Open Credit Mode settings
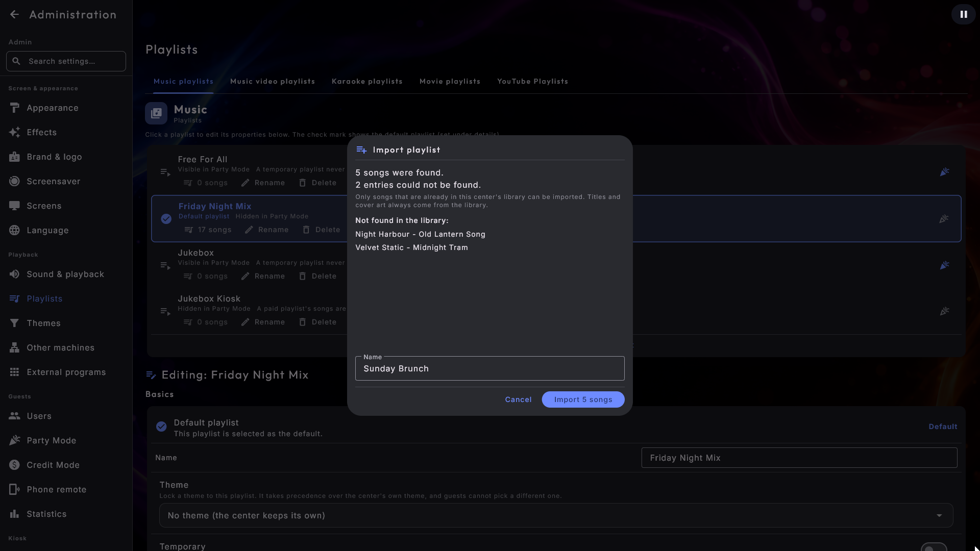Screen dimensions: 980x551 [x=66, y=465]
